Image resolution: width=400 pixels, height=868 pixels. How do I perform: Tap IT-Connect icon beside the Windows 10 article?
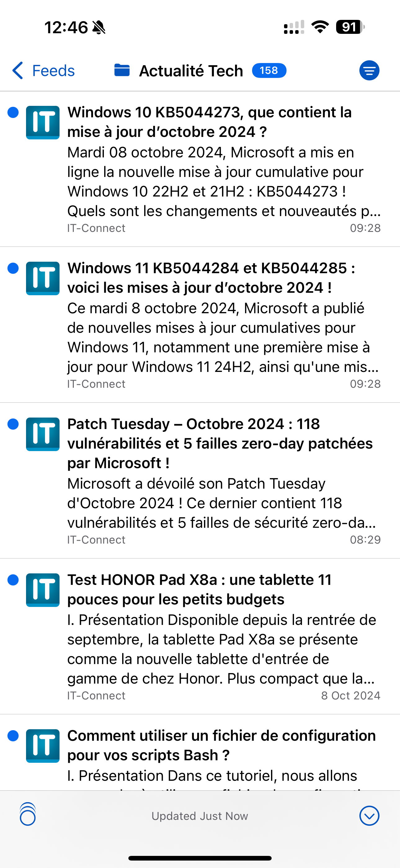(x=43, y=122)
